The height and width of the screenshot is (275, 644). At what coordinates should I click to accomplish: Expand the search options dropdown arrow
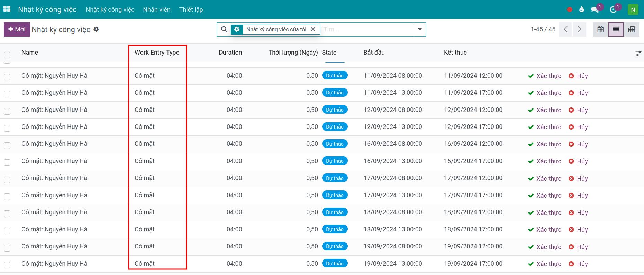pos(420,29)
